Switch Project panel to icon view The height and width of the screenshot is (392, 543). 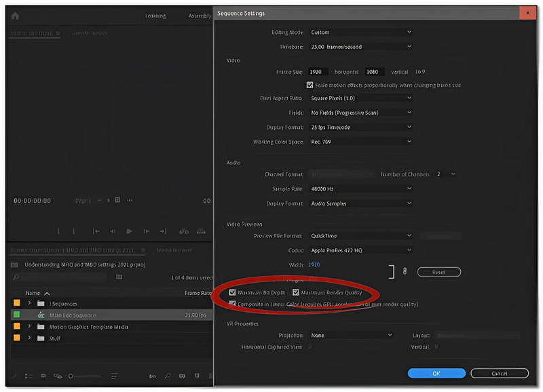(x=43, y=376)
